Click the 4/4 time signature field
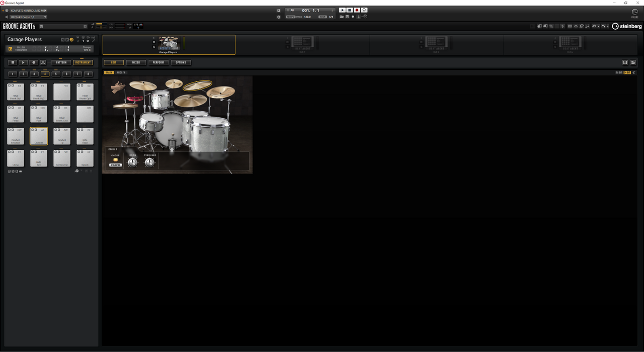The width and height of the screenshot is (644, 352). pyautogui.click(x=331, y=17)
